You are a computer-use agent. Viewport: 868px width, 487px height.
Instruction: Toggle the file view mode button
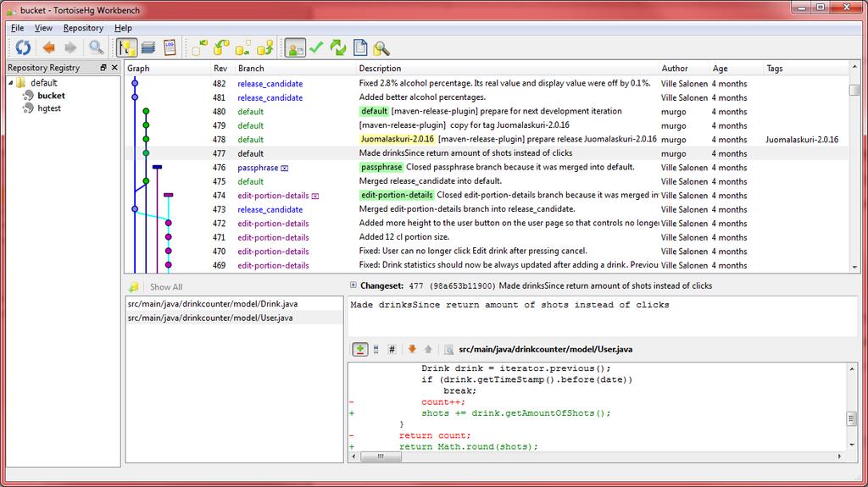tap(376, 349)
